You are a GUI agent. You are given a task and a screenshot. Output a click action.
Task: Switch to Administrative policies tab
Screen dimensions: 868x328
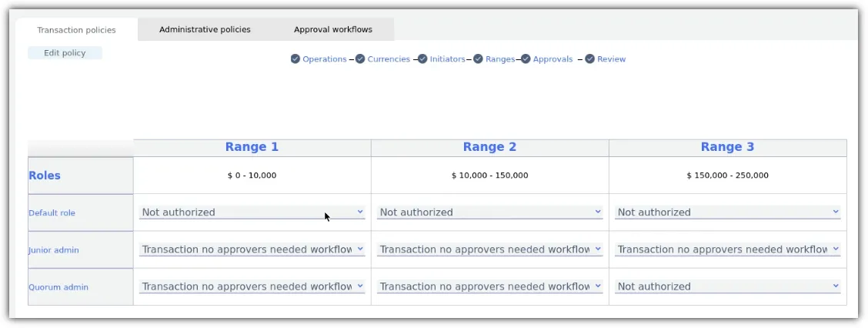205,29
